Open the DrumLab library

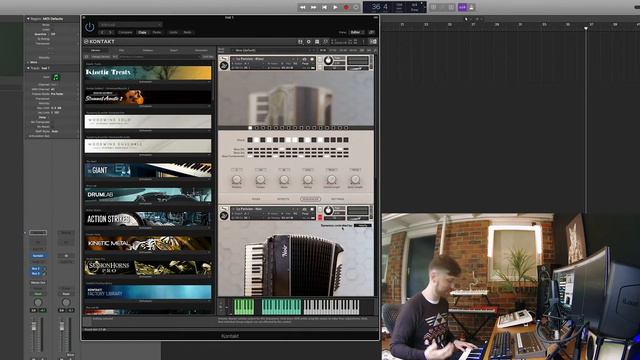[x=148, y=194]
